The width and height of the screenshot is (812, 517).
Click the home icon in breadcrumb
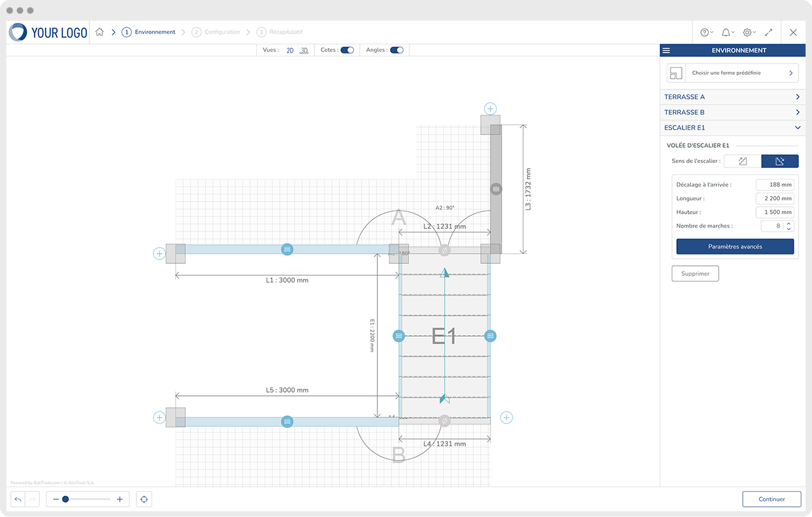[x=100, y=32]
